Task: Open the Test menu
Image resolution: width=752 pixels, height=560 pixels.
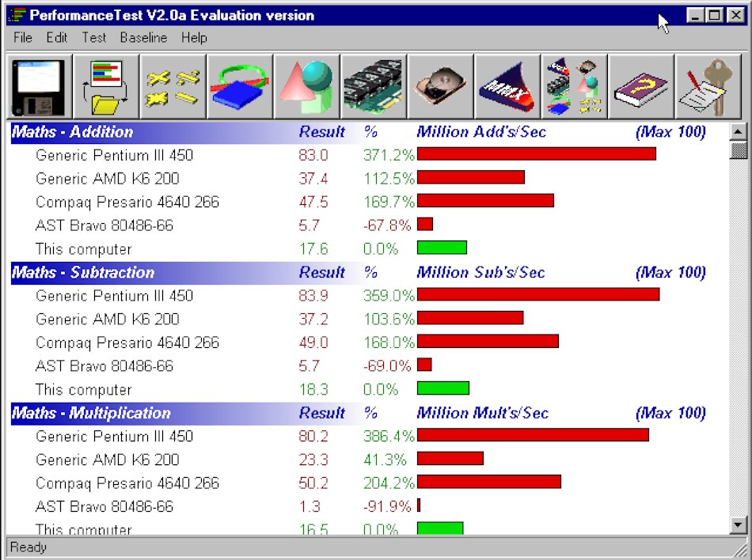Action: pyautogui.click(x=94, y=37)
